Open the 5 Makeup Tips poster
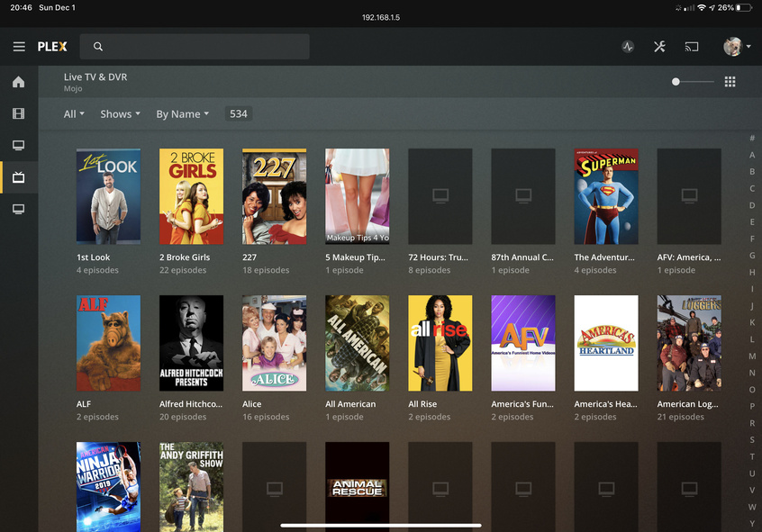The width and height of the screenshot is (762, 532). click(358, 196)
